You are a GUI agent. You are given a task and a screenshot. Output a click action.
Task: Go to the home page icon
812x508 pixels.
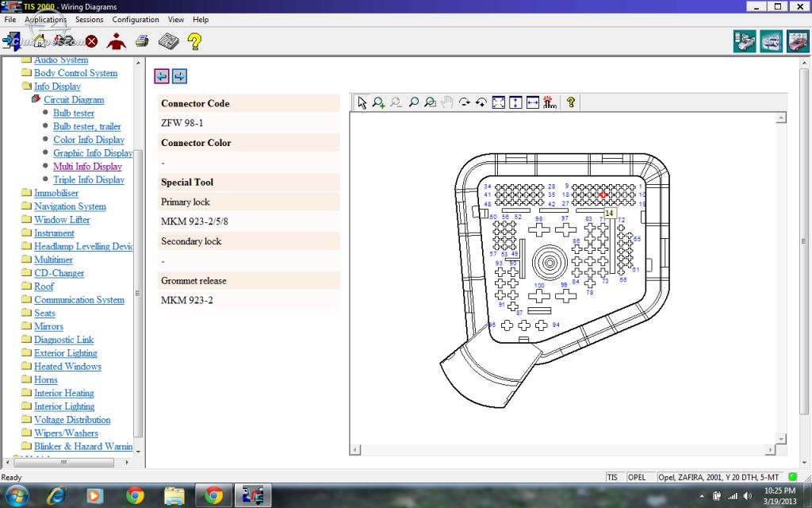click(x=39, y=40)
